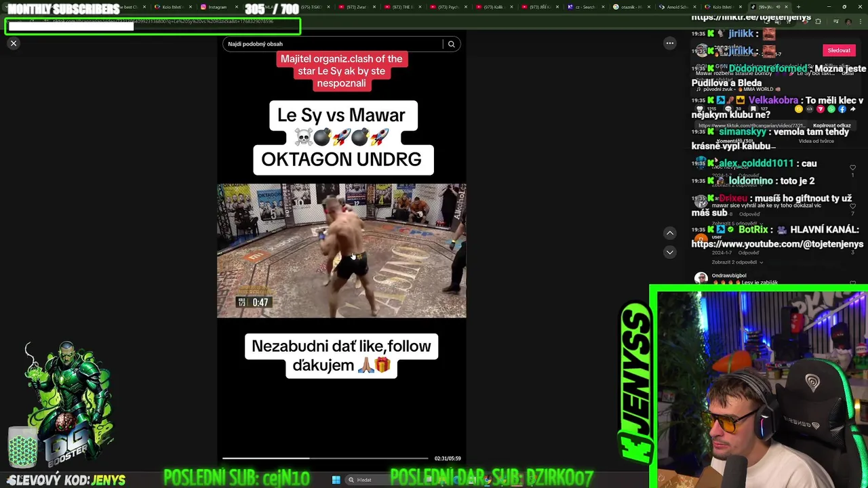Save the video via bookmark icon showing 127
The height and width of the screenshot is (488, 868).
coord(753,108)
